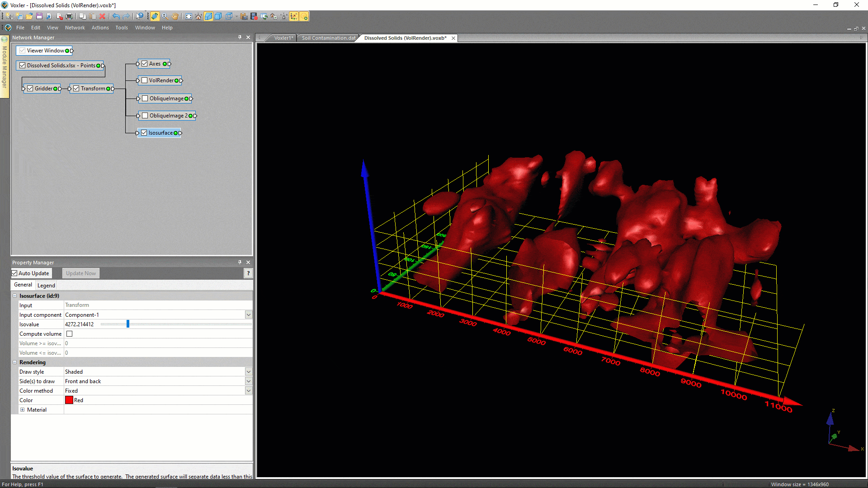Click the Copy toolbar icon
Screen dimensions: 868x488
tap(83, 16)
